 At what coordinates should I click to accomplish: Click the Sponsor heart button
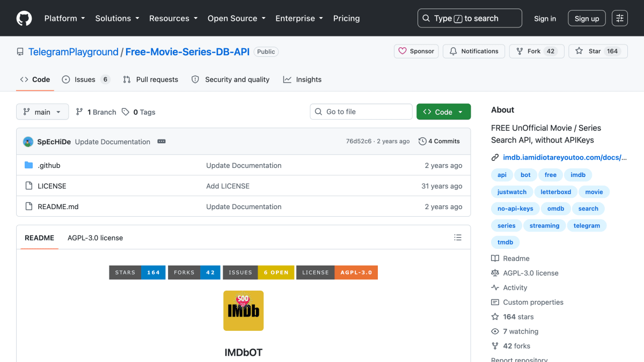click(416, 51)
